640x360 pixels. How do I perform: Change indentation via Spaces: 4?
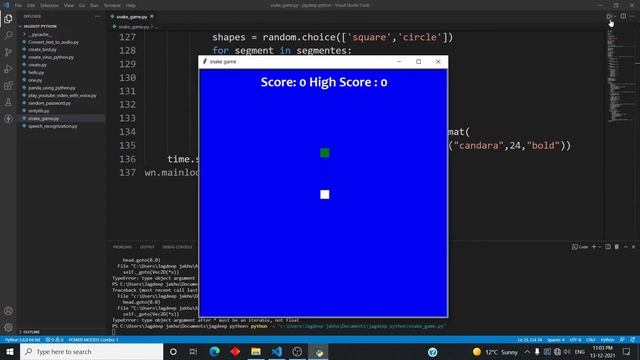click(556, 340)
